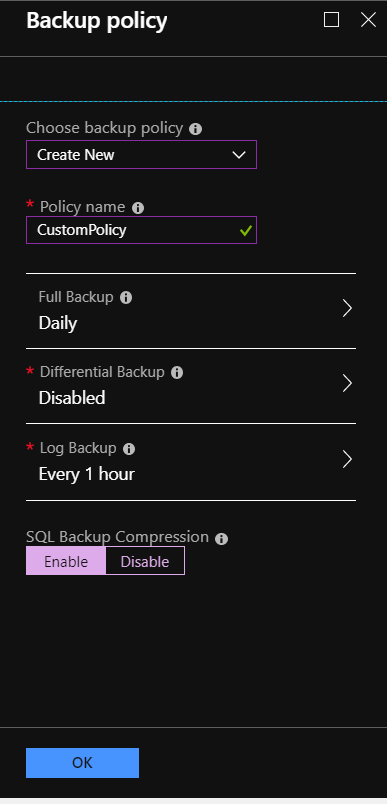Click the Full Backup info icon

point(126,298)
